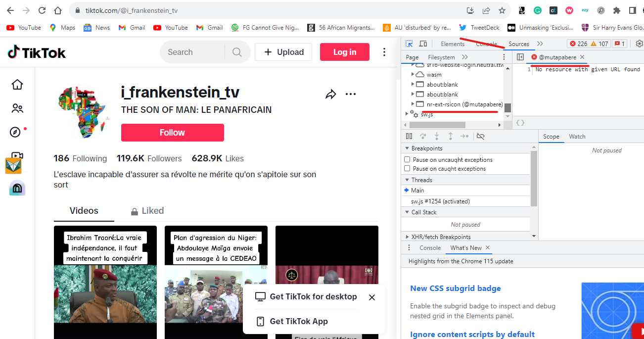The width and height of the screenshot is (644, 339).
Task: Select inspect element tool in DevTools
Action: (409, 44)
